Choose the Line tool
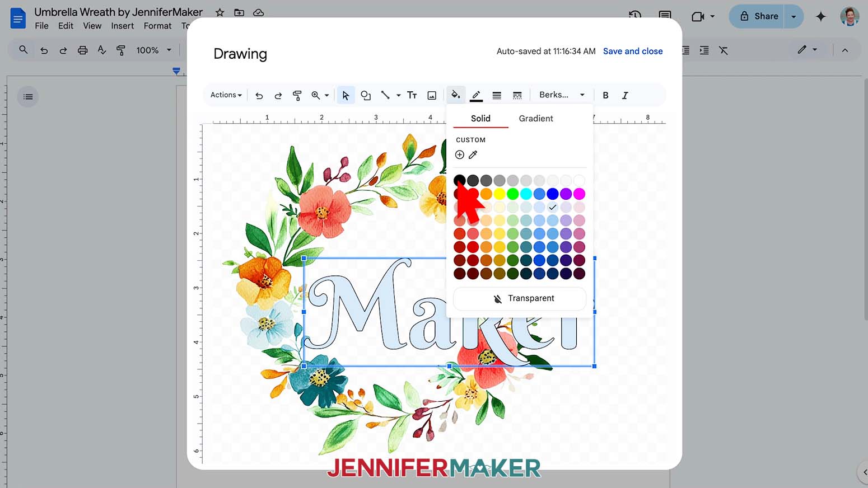 click(385, 95)
